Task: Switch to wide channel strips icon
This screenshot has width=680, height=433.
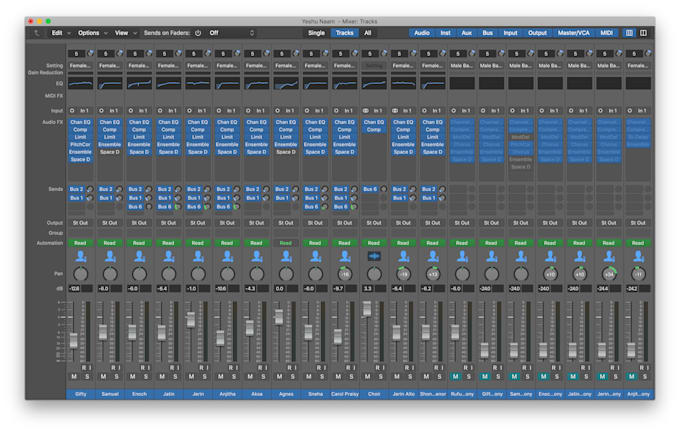Action: coord(644,33)
